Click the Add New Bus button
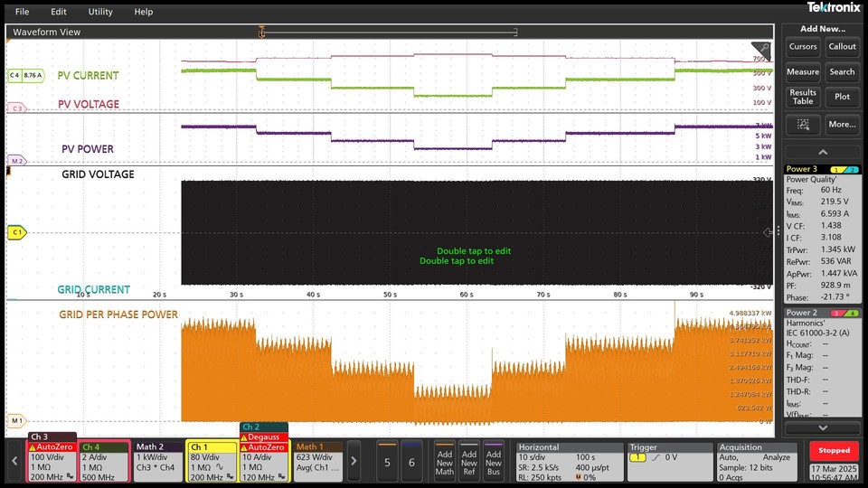 pyautogui.click(x=494, y=461)
